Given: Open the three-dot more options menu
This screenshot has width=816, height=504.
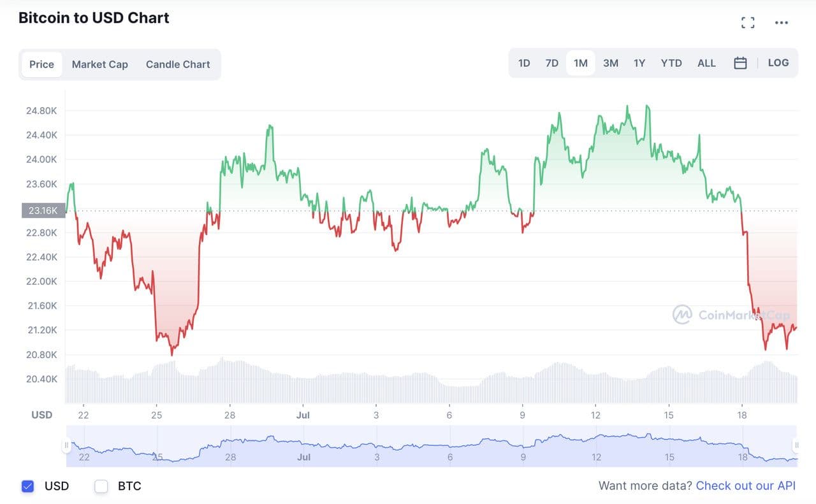Looking at the screenshot, I should point(782,23).
